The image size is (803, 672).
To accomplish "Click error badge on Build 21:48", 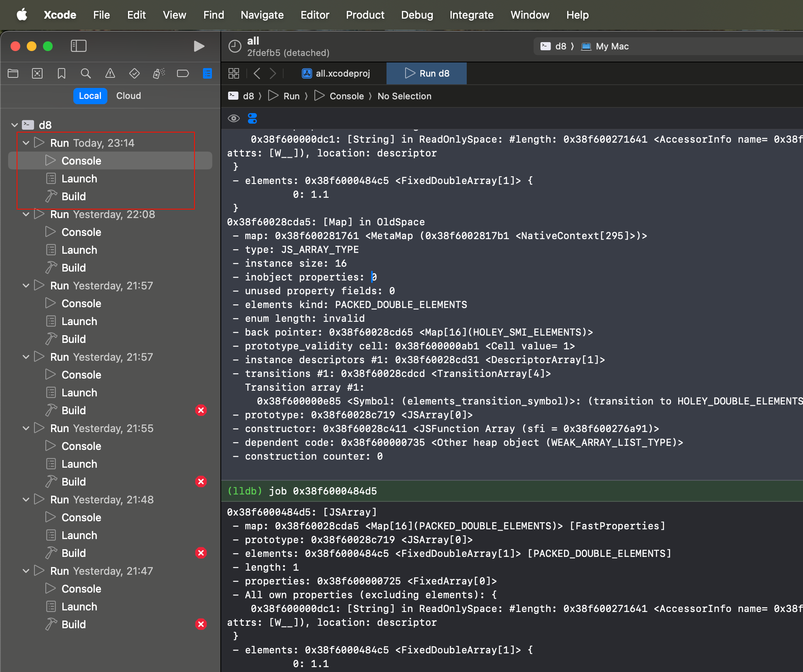I will pyautogui.click(x=201, y=553).
